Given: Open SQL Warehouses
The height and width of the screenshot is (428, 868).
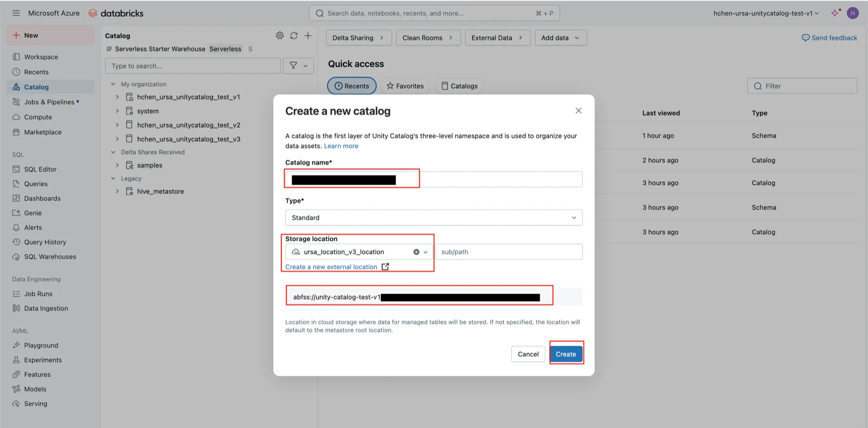Looking at the screenshot, I should point(50,257).
